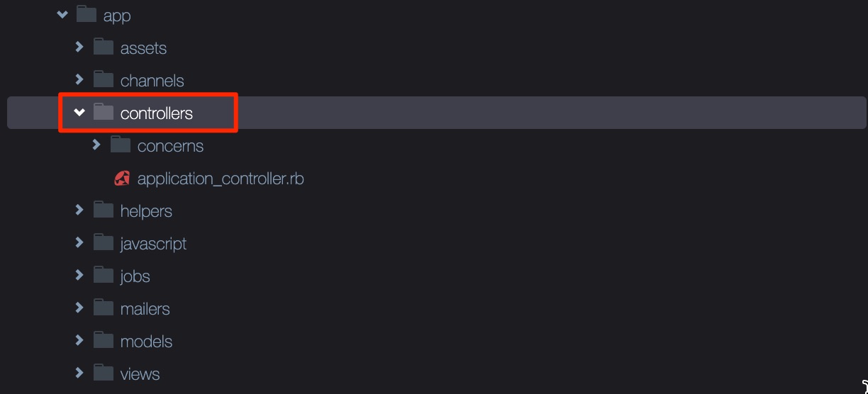Screen dimensions: 868x394
Task: Expand the jobs folder chevron
Action: click(x=79, y=275)
